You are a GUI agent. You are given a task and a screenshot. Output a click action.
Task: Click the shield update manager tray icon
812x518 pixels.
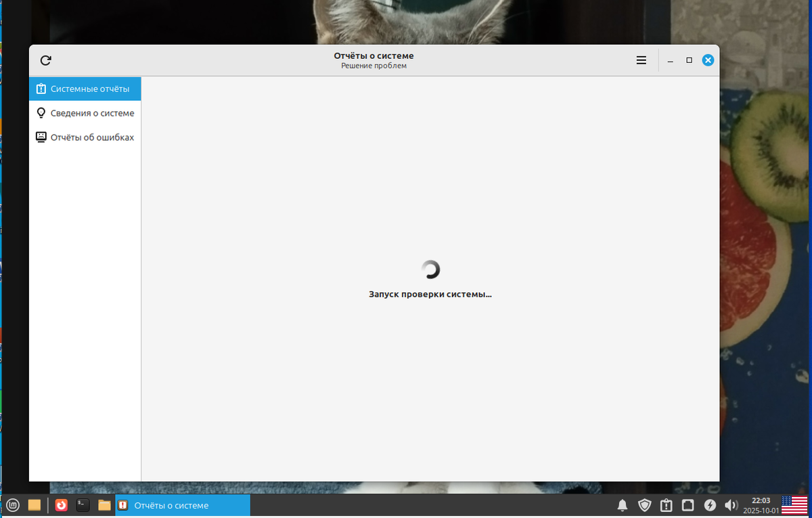coord(644,505)
